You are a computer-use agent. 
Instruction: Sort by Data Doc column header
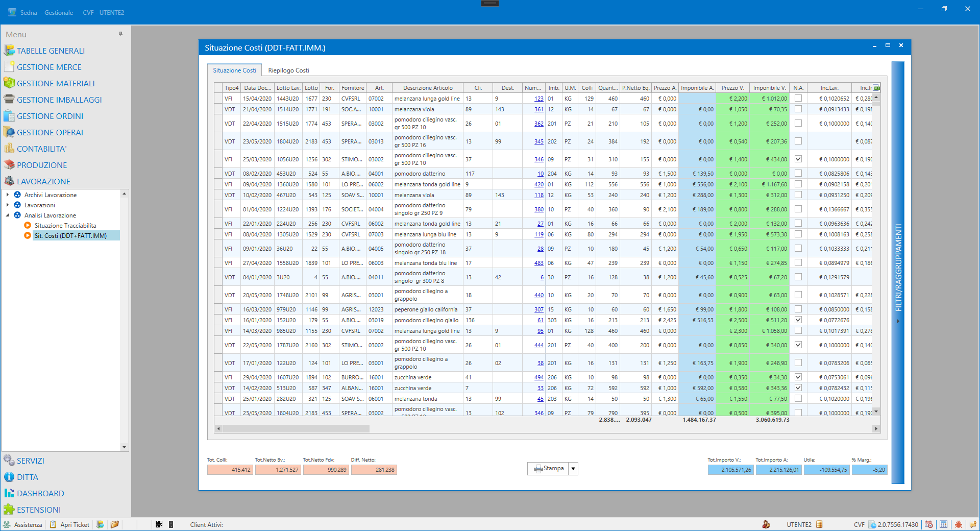[258, 88]
